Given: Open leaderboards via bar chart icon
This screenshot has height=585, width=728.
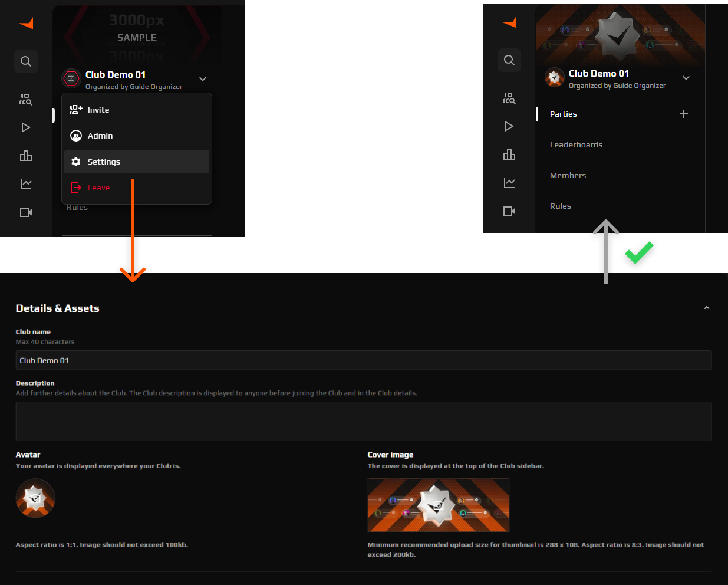Looking at the screenshot, I should (x=26, y=155).
